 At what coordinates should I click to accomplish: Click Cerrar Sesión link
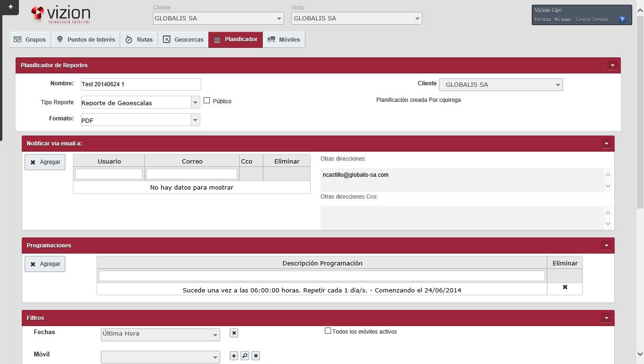pos(591,19)
